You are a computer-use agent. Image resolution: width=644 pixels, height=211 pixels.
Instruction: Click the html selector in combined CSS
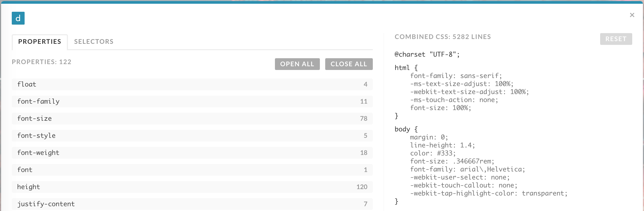coord(402,68)
